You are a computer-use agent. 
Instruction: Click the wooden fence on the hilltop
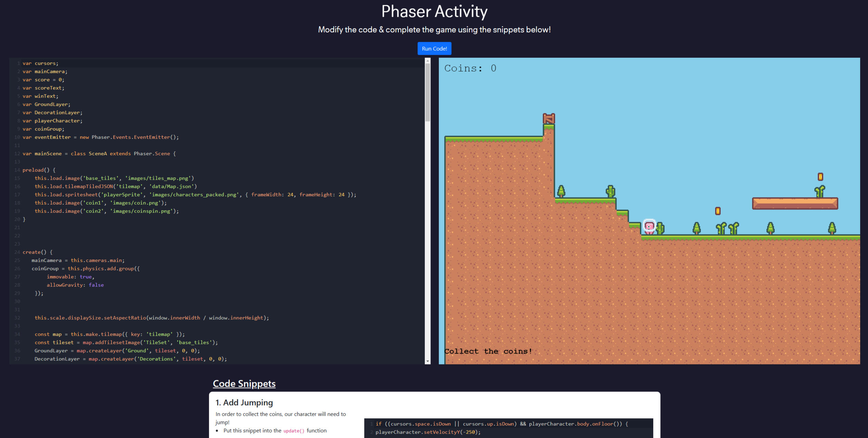[x=549, y=119]
